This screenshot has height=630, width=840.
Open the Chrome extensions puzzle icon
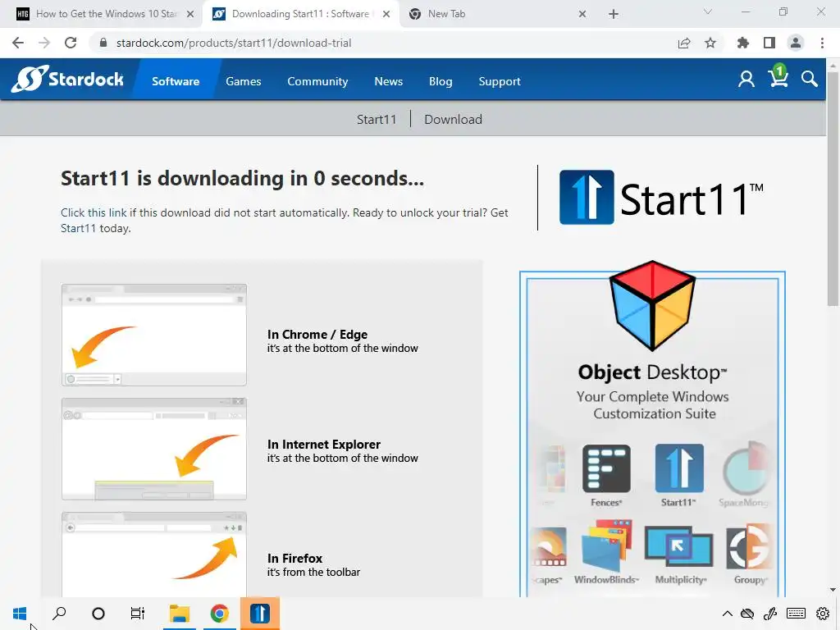click(743, 43)
